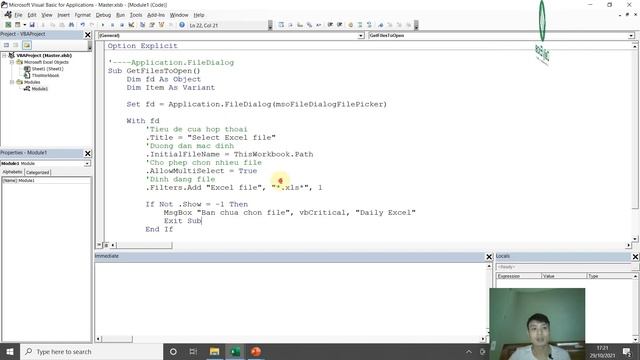
Task: Open the File menu
Action: 18,15
